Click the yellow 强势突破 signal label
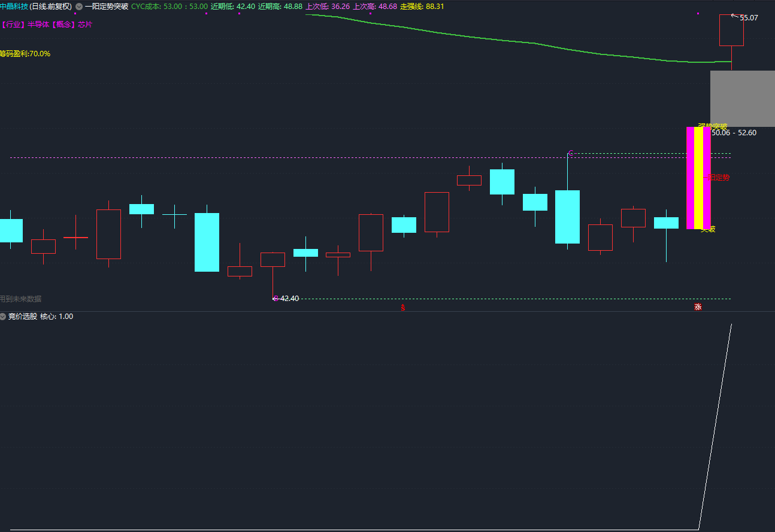The image size is (775, 532). pyautogui.click(x=713, y=127)
